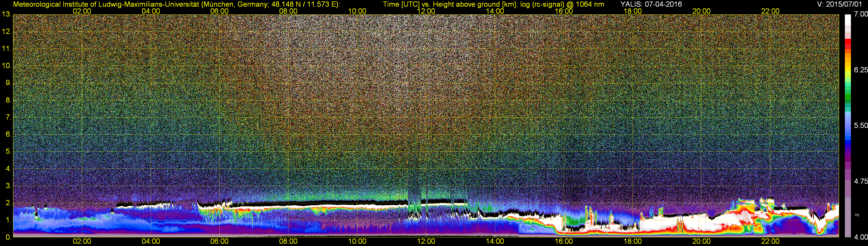Screen dimensions: 868x246
Task: Click the 04:00 label on the bottom time axis
Action: tap(151, 241)
